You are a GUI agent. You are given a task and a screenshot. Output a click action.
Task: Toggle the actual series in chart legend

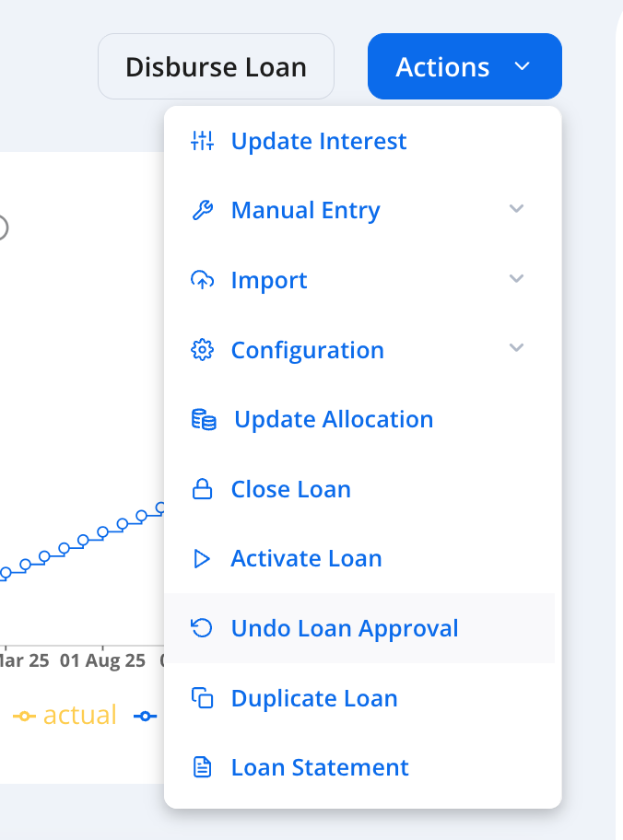66,716
